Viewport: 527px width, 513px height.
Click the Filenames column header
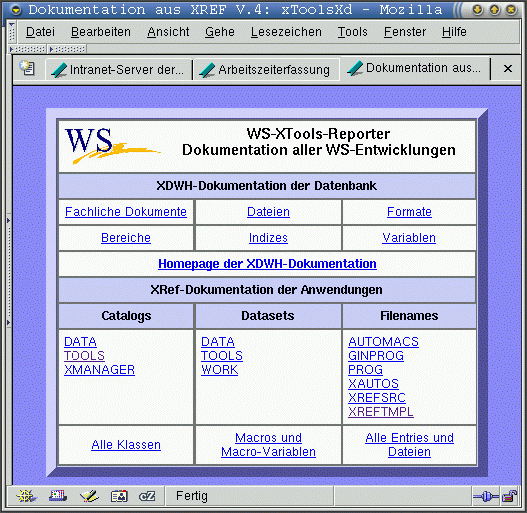(x=409, y=316)
